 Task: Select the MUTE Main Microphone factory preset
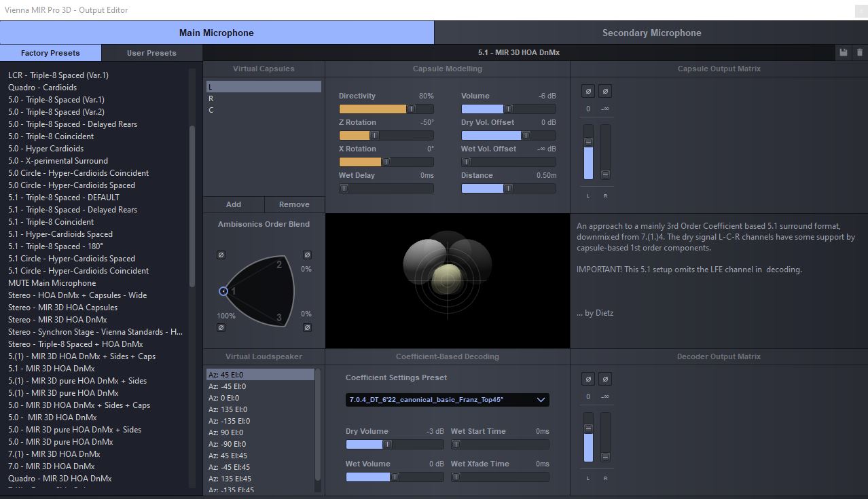52,283
